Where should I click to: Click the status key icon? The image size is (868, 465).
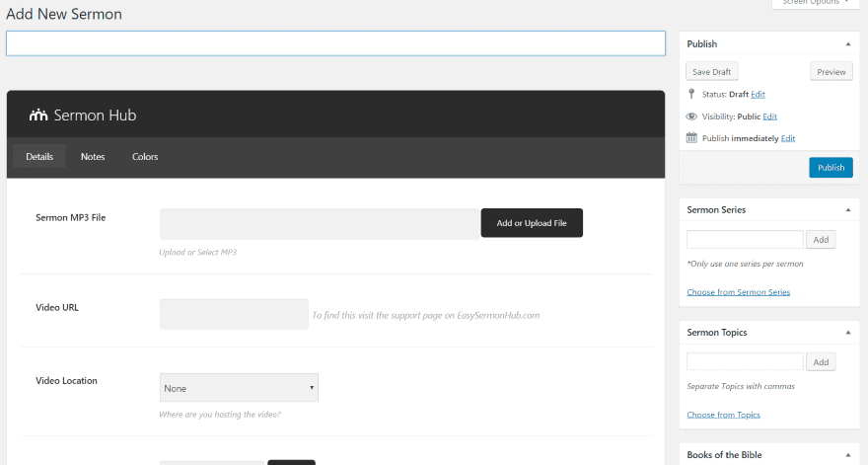690,94
